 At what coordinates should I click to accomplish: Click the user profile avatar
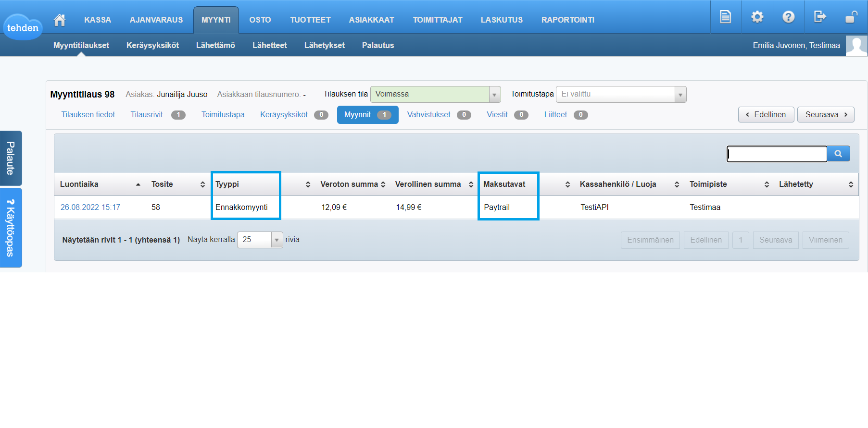click(856, 46)
